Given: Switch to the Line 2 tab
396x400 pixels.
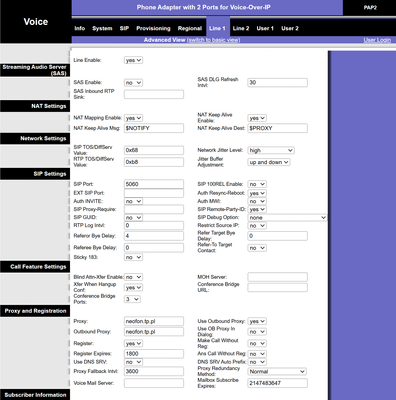Looking at the screenshot, I should tap(241, 28).
